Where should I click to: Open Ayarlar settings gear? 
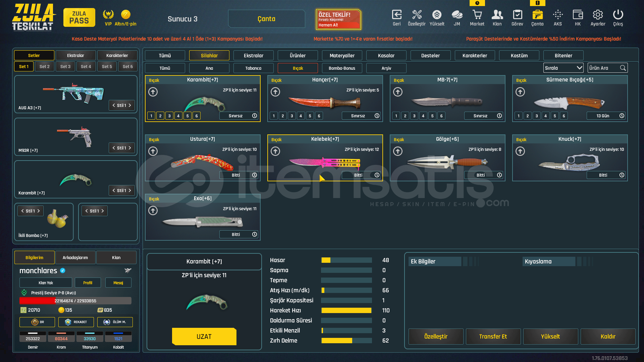598,15
